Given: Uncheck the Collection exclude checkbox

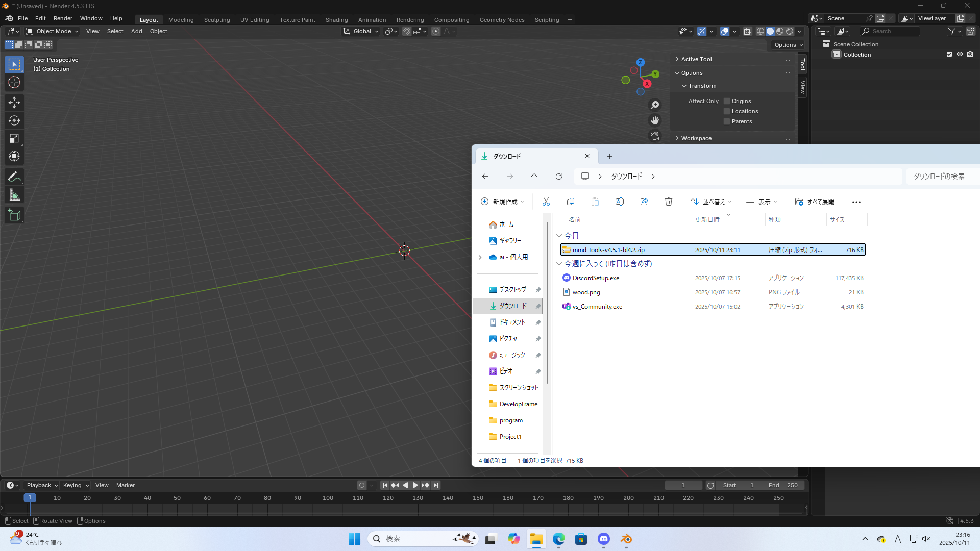Looking at the screenshot, I should tap(949, 54).
